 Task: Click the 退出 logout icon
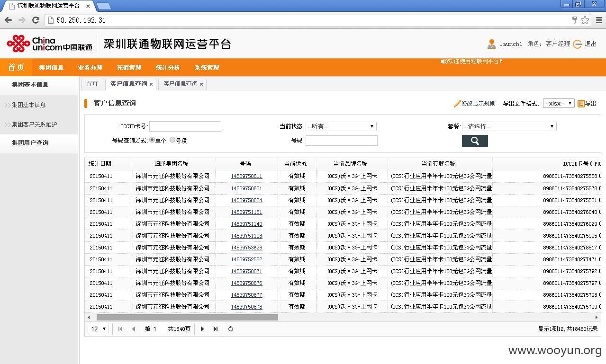point(577,44)
